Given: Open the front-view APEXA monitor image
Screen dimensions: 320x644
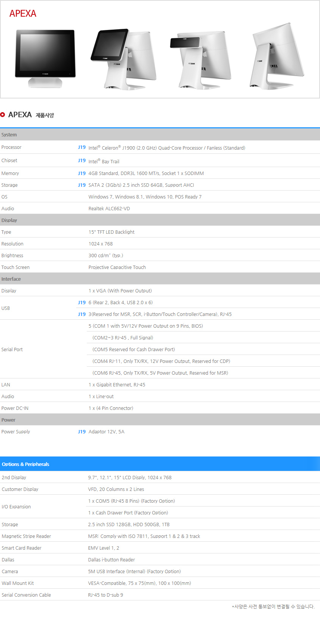Looking at the screenshot, I should (45, 58).
